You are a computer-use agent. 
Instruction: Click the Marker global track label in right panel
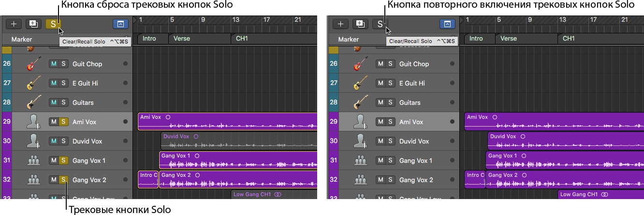[x=349, y=39]
